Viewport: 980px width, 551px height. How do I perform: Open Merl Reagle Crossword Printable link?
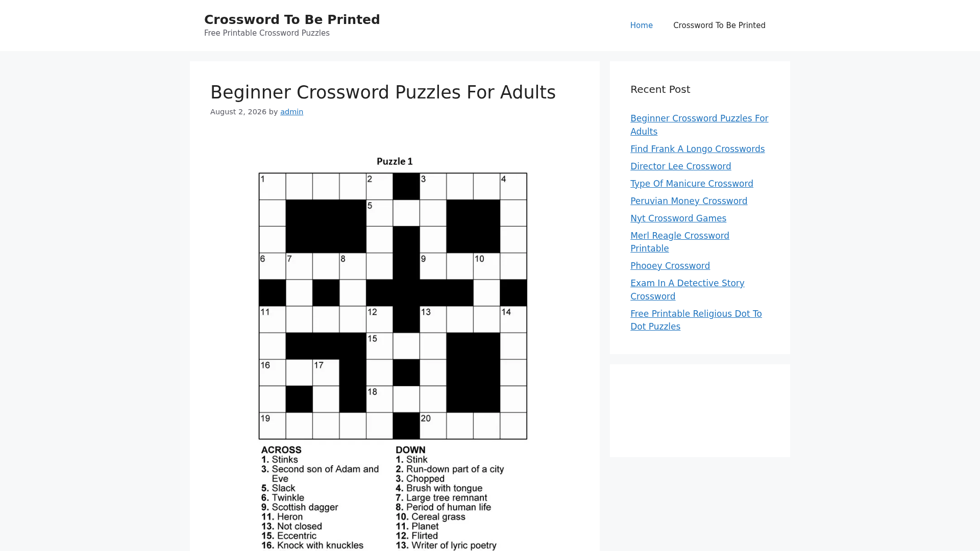680,242
